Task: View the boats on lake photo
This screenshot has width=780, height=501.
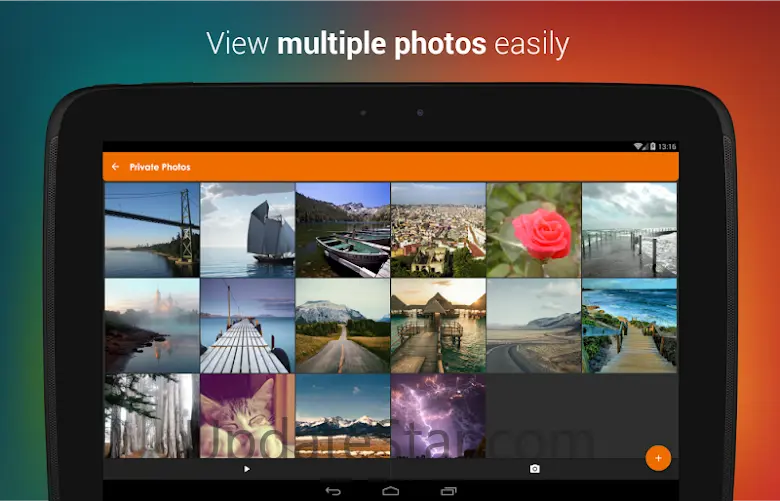Action: [x=343, y=229]
